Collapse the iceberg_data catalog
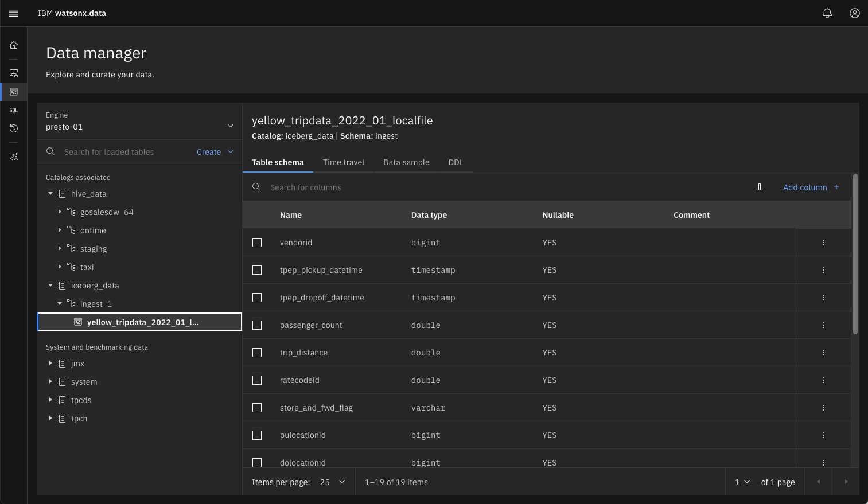This screenshot has height=504, width=868. (x=50, y=286)
